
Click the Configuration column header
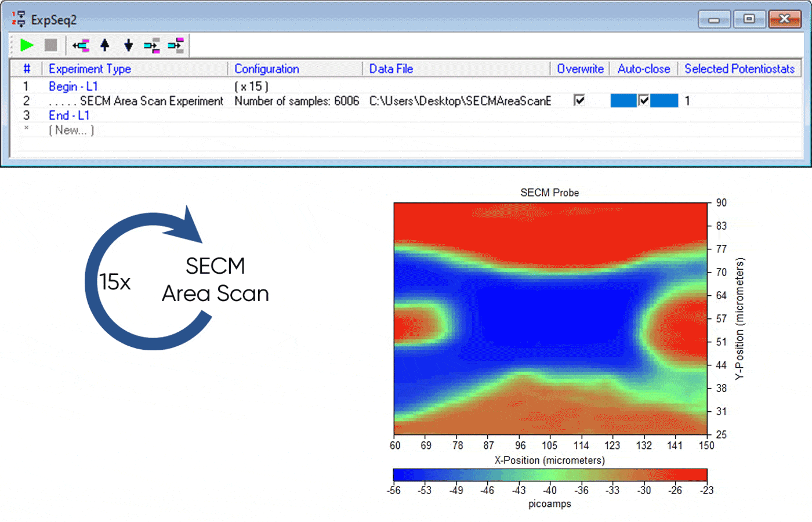pos(267,69)
